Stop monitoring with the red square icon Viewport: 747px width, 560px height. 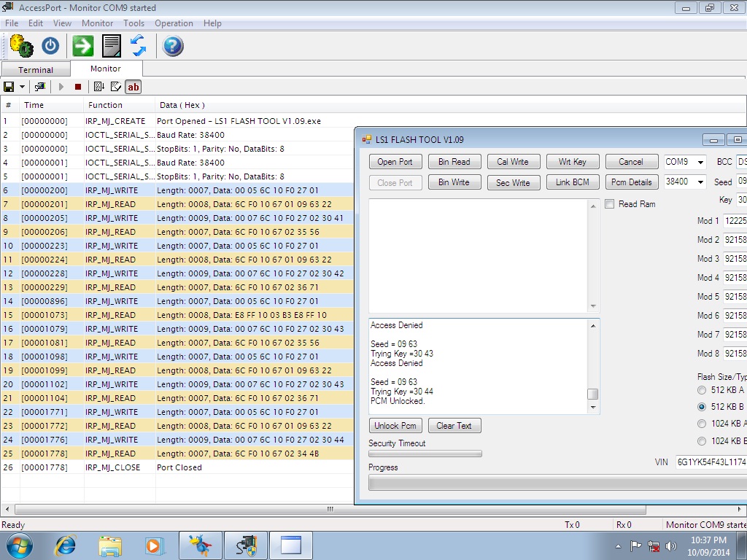(78, 87)
